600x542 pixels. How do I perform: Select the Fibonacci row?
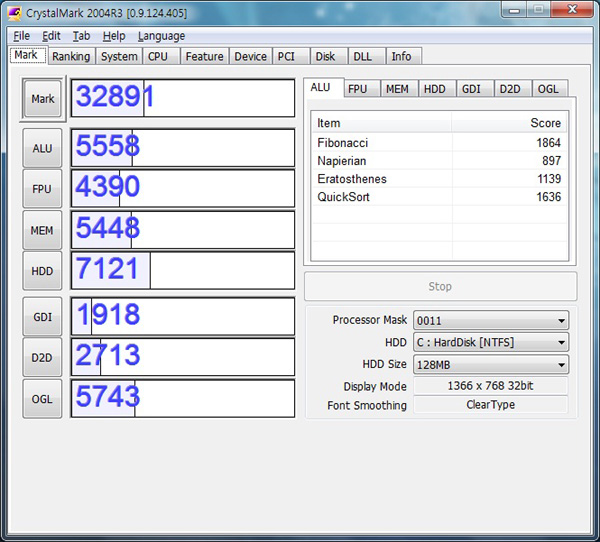click(439, 143)
